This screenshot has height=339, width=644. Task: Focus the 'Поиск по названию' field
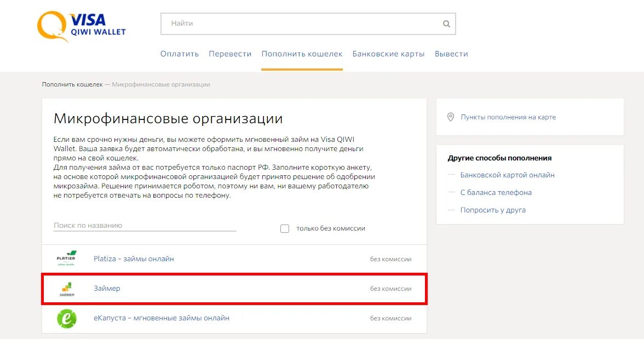tap(145, 225)
